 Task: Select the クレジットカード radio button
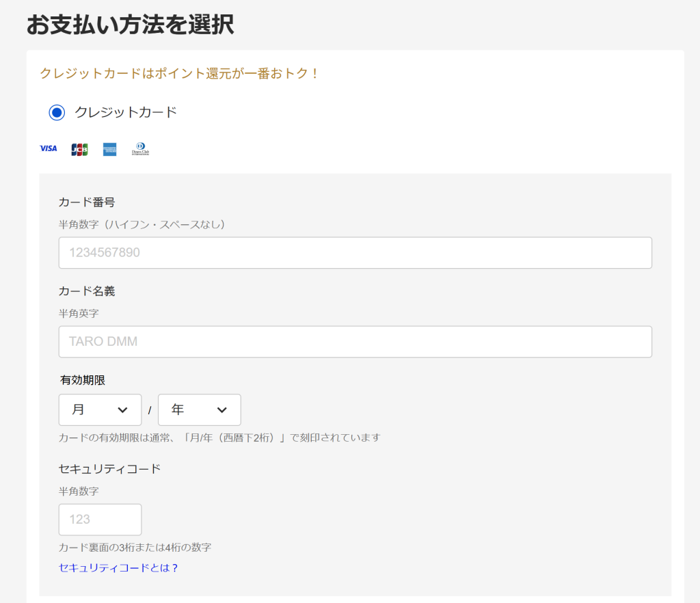[x=57, y=113]
